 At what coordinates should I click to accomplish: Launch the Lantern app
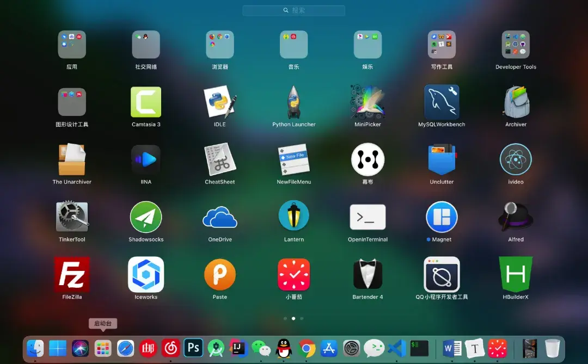(x=293, y=216)
